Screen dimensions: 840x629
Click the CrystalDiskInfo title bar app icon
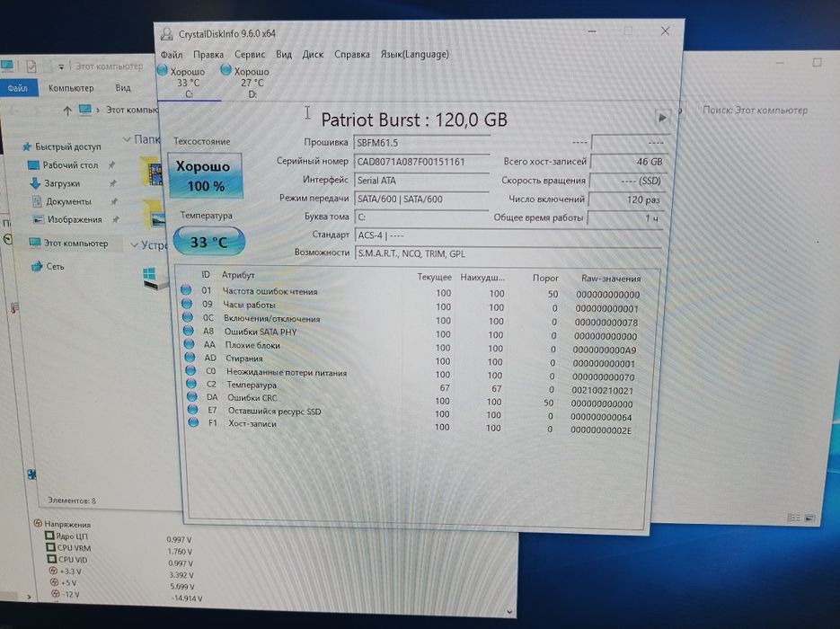[167, 34]
